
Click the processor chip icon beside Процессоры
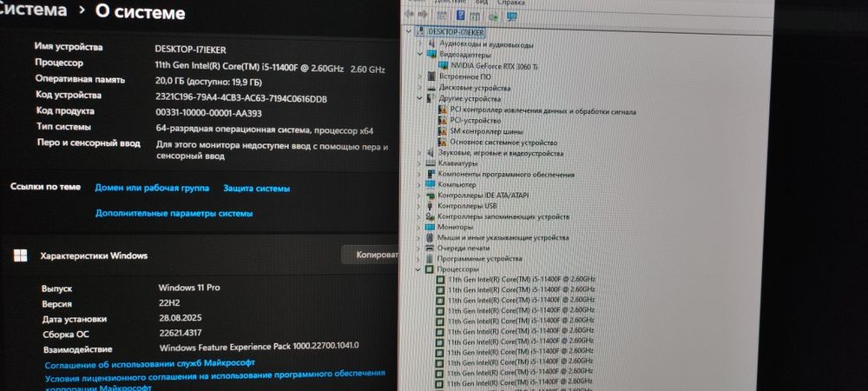429,269
